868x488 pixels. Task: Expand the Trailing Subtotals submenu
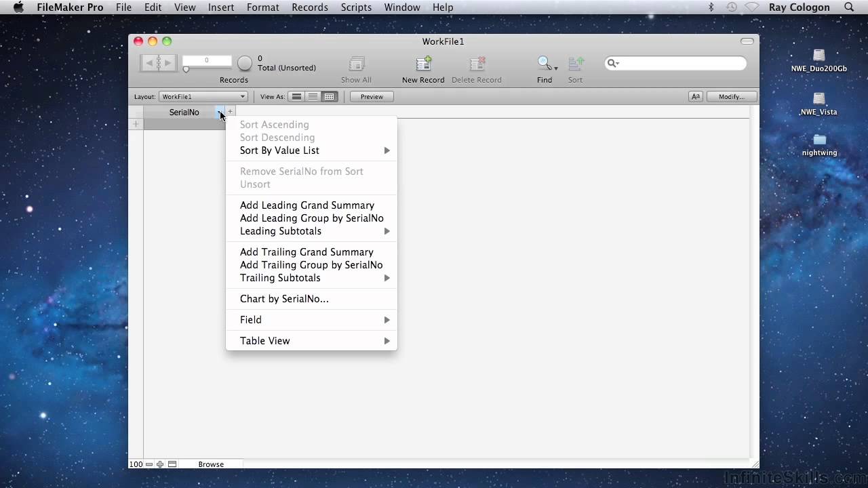(x=311, y=278)
